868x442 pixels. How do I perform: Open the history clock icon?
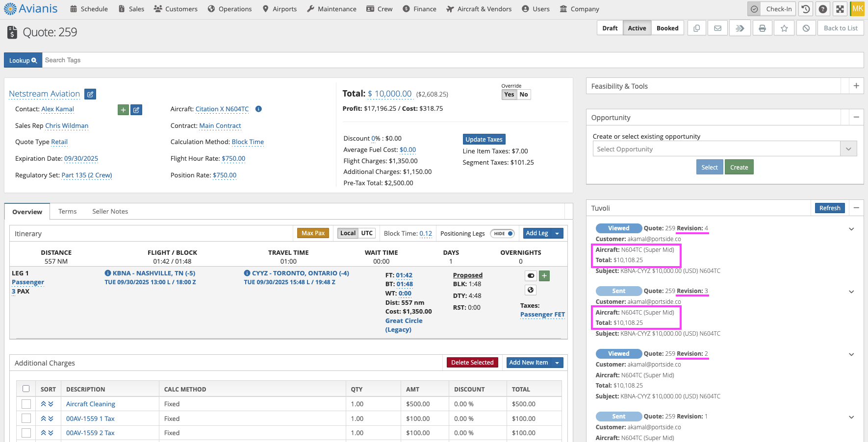click(806, 9)
